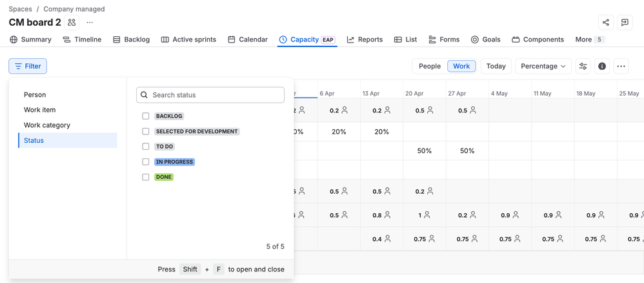Click the person icon beside 1 under 20 Apr
This screenshot has width=644, height=283.
tap(427, 215)
